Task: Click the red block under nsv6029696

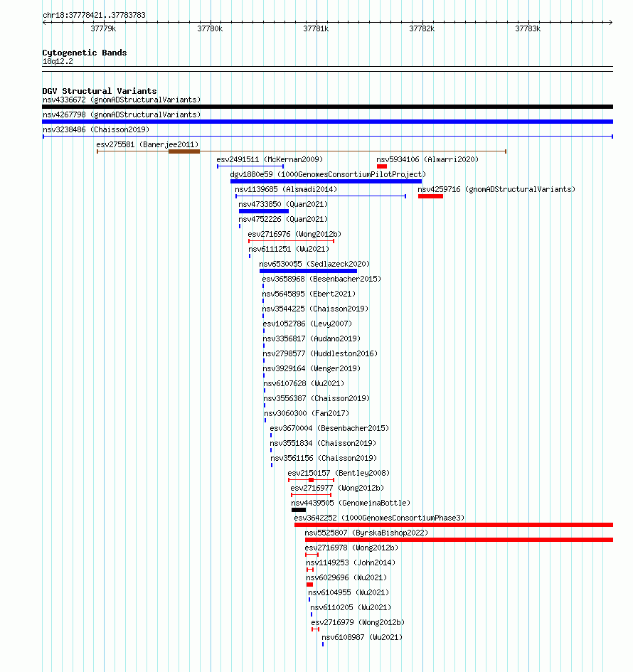Action: click(x=310, y=585)
